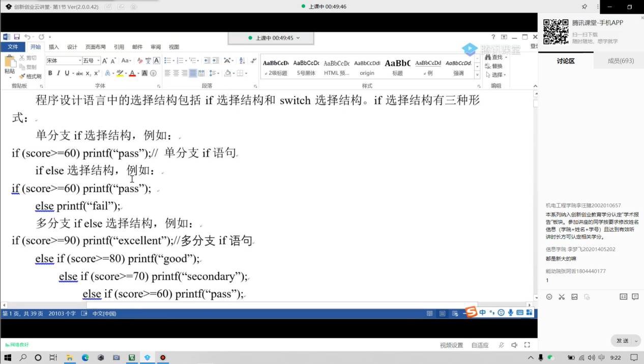Image resolution: width=644 pixels, height=364 pixels.
Task: Click the Save icon in quick access toolbar
Action: click(17, 37)
